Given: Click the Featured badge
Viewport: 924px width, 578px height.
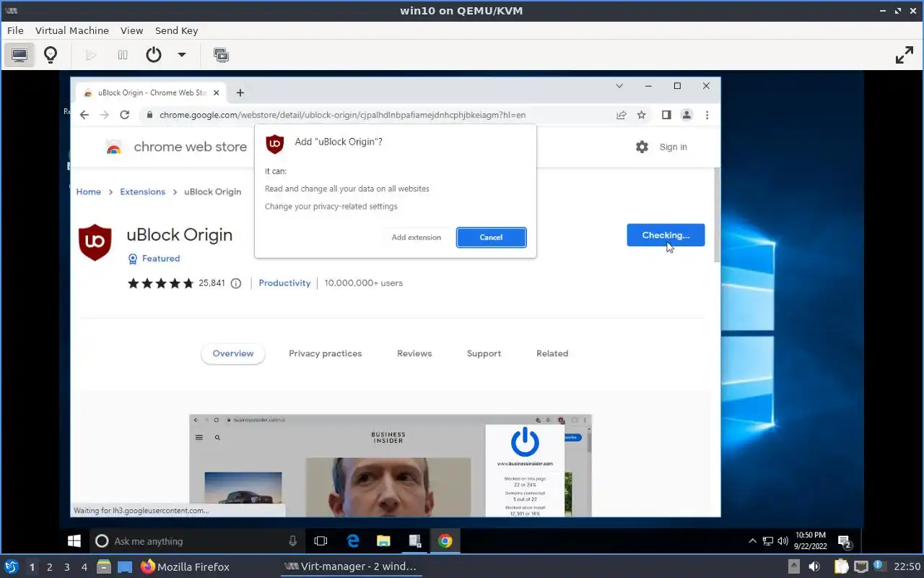Looking at the screenshot, I should (x=154, y=259).
